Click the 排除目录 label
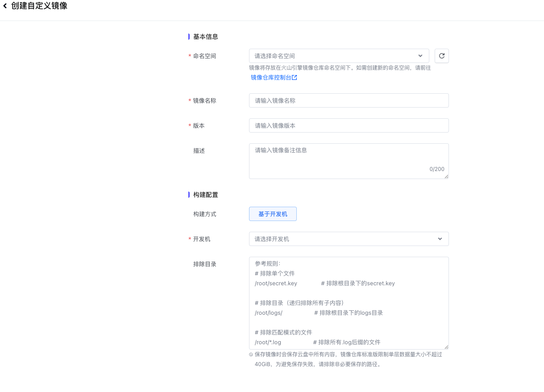The height and width of the screenshot is (392, 544). [204, 264]
